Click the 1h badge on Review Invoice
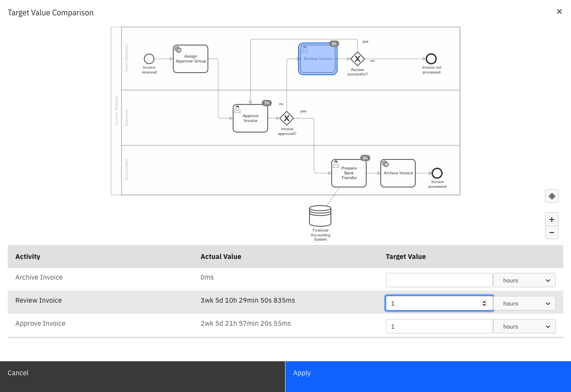Viewport: 571px width, 392px height. click(x=334, y=44)
